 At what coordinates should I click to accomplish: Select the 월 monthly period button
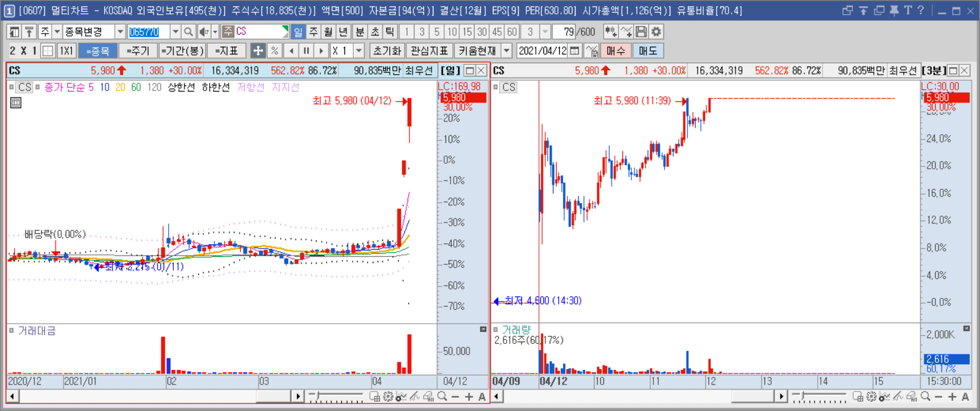click(x=328, y=32)
